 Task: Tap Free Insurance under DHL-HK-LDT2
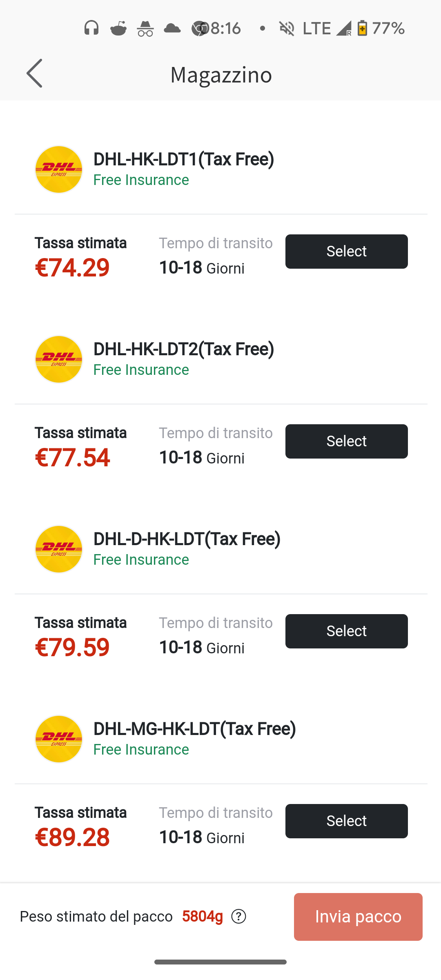[141, 370]
